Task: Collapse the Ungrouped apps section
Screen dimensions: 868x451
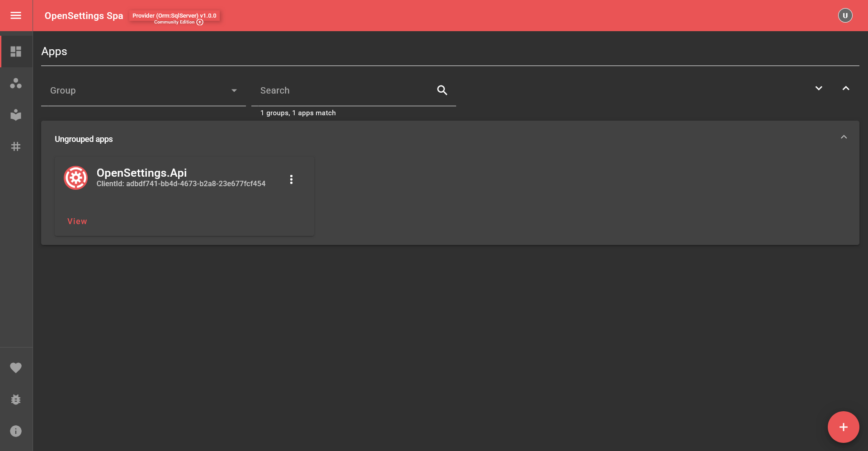Action: pyautogui.click(x=844, y=136)
